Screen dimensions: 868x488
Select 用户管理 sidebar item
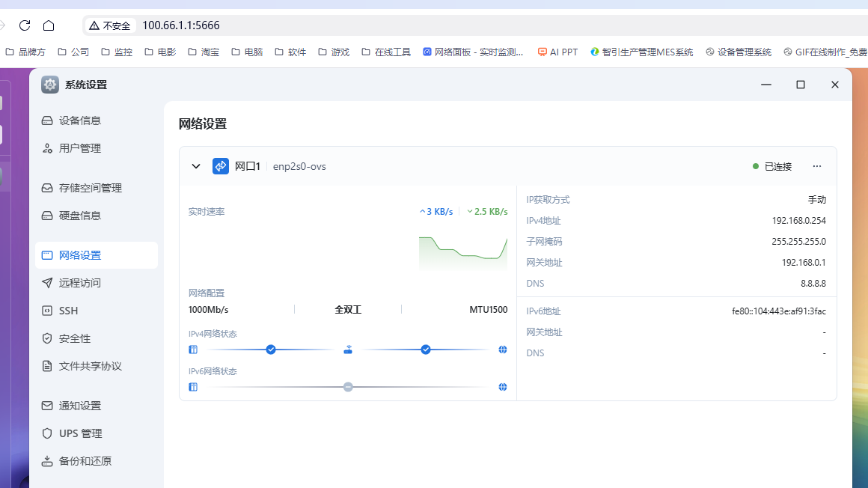[79, 148]
